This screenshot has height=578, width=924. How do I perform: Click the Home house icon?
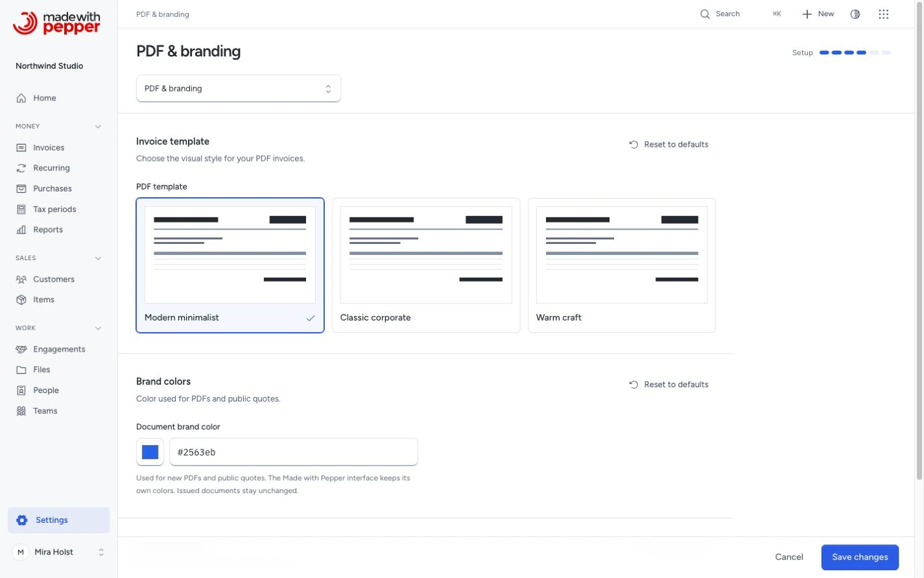pyautogui.click(x=21, y=98)
